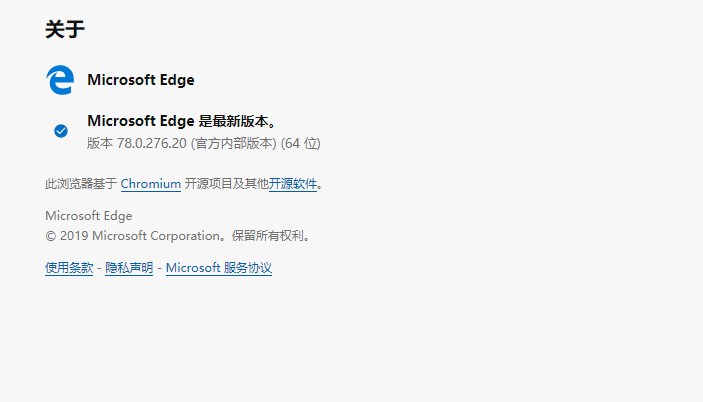Click the Microsoft Corporation copyright text
The width and height of the screenshot is (703, 402).
point(156,236)
